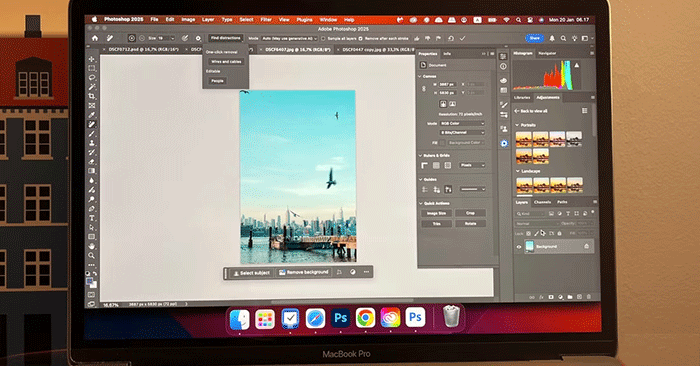
Task: Open Creative Cloud from the dock
Action: (x=390, y=318)
